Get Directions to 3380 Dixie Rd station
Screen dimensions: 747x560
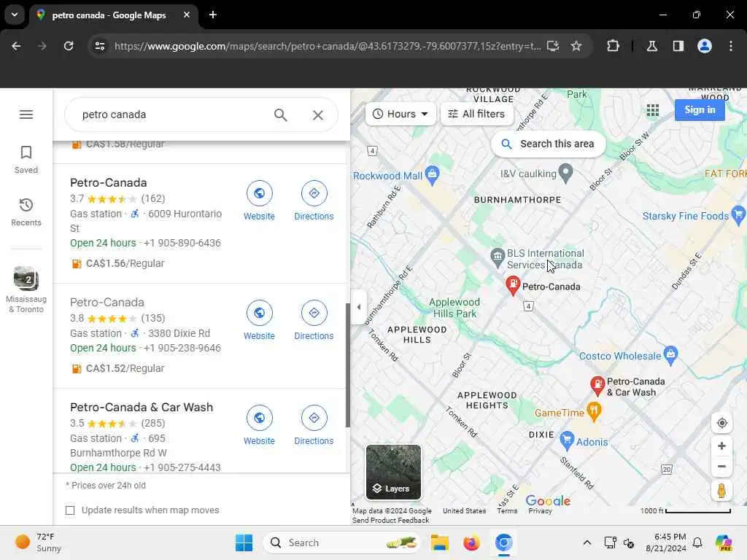[x=314, y=320]
